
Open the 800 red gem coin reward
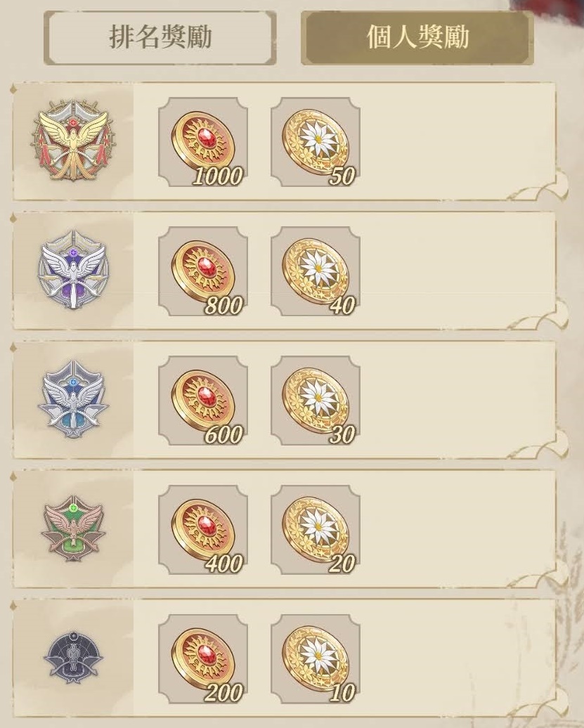coord(203,272)
